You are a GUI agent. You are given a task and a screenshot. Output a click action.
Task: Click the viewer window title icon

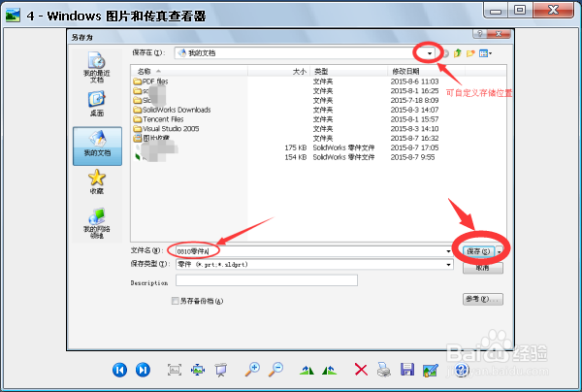tap(13, 16)
